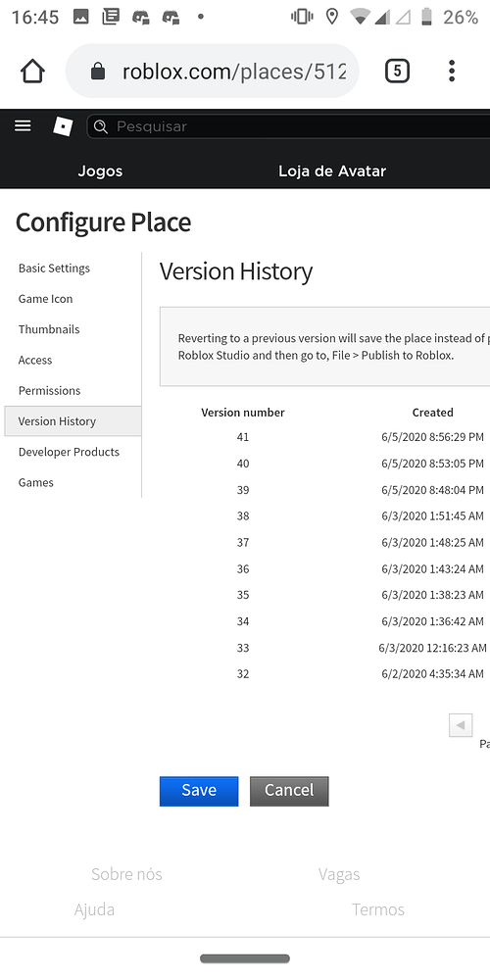Tap the Chrome home icon
490x980 pixels.
click(32, 72)
